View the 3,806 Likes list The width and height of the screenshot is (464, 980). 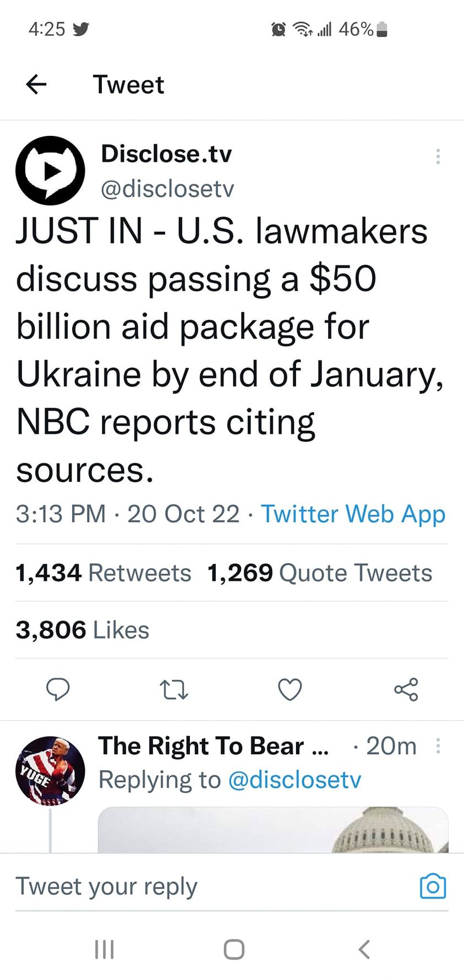[x=83, y=630]
